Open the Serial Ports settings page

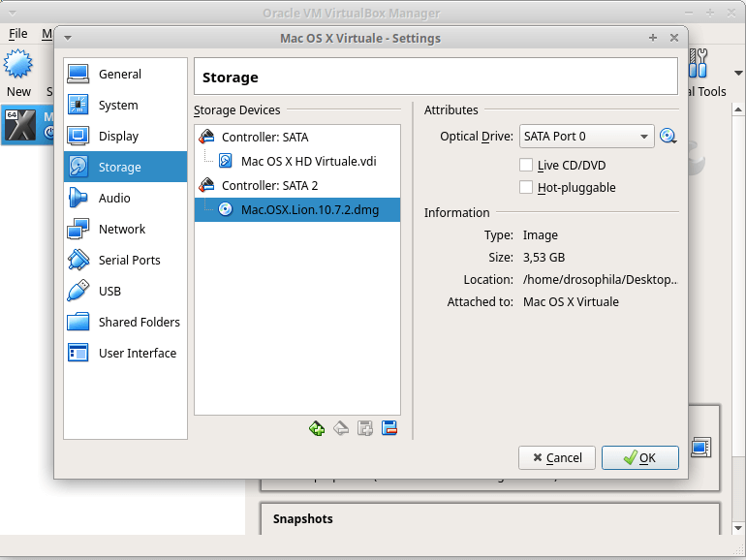click(x=125, y=260)
